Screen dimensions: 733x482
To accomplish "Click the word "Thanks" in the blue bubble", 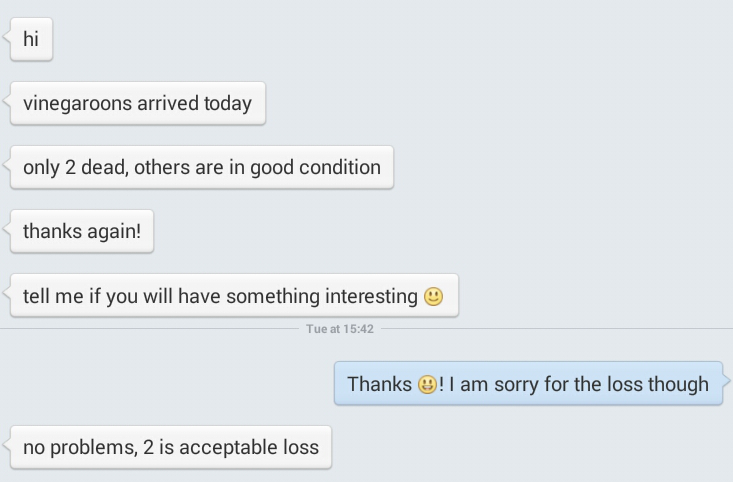I will (379, 384).
